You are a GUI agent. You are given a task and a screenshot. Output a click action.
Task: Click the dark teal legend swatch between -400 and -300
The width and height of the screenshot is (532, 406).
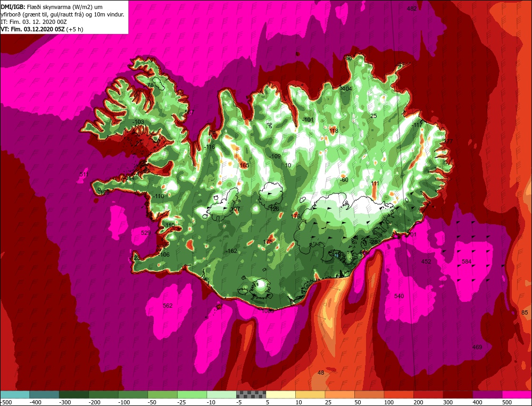click(45, 394)
